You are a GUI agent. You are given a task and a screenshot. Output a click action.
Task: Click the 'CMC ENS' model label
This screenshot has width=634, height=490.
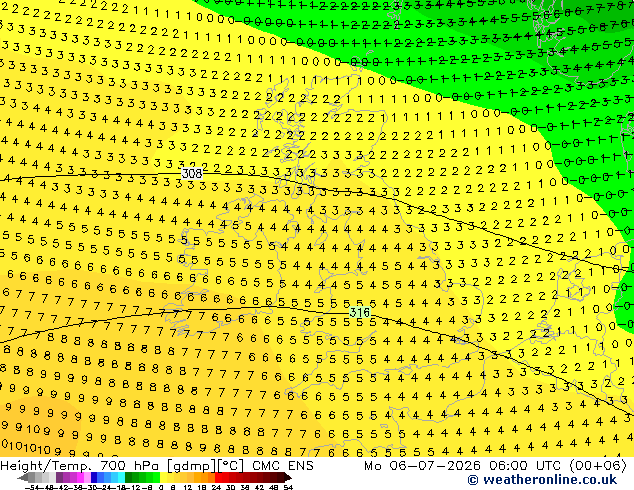pyautogui.click(x=283, y=466)
